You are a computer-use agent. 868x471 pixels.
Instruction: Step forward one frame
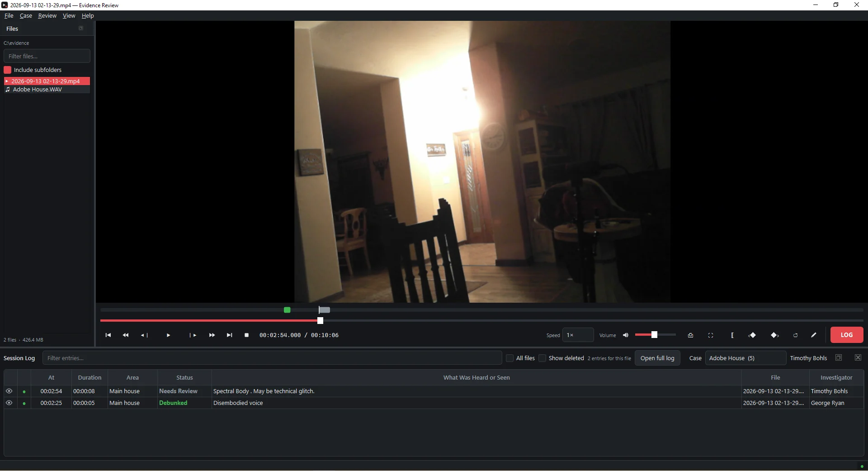coord(193,335)
